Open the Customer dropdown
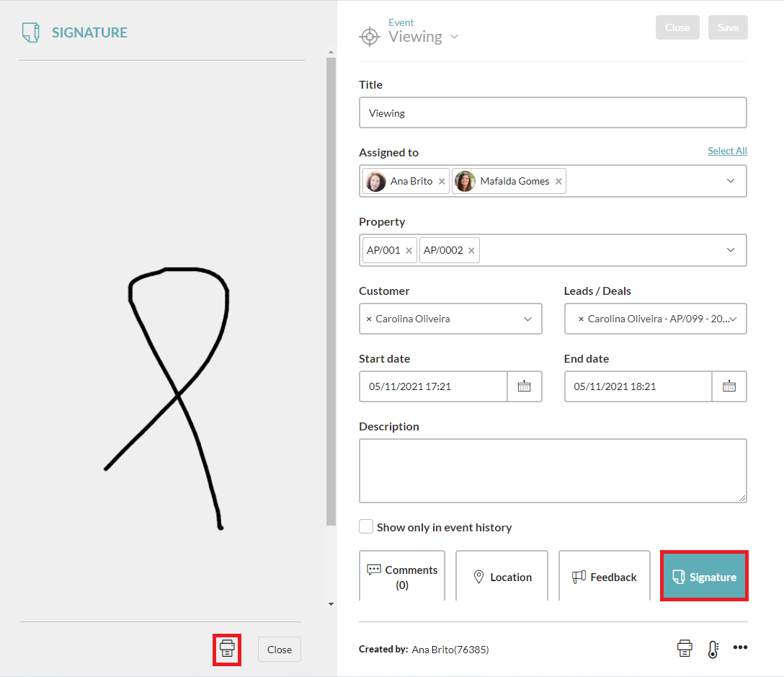This screenshot has width=784, height=677. (527, 319)
